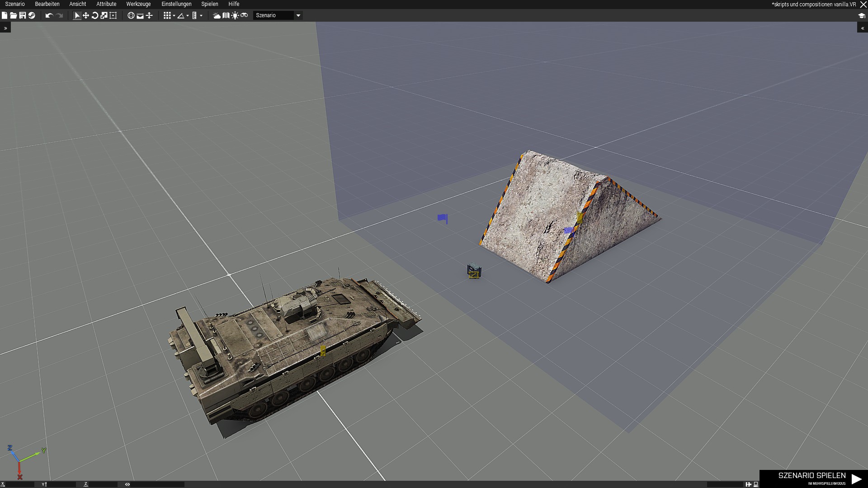Image resolution: width=868 pixels, height=488 pixels.
Task: Select the rotation widget tool
Action: coord(95,15)
